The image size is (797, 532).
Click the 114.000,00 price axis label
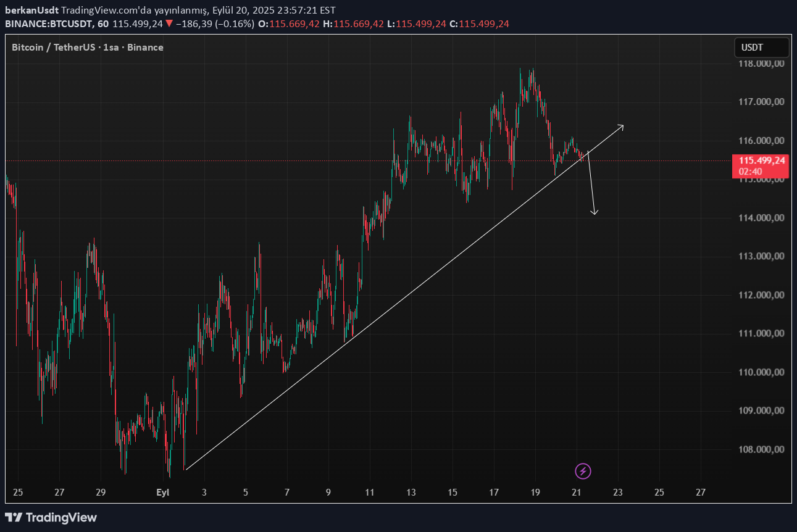pos(761,218)
